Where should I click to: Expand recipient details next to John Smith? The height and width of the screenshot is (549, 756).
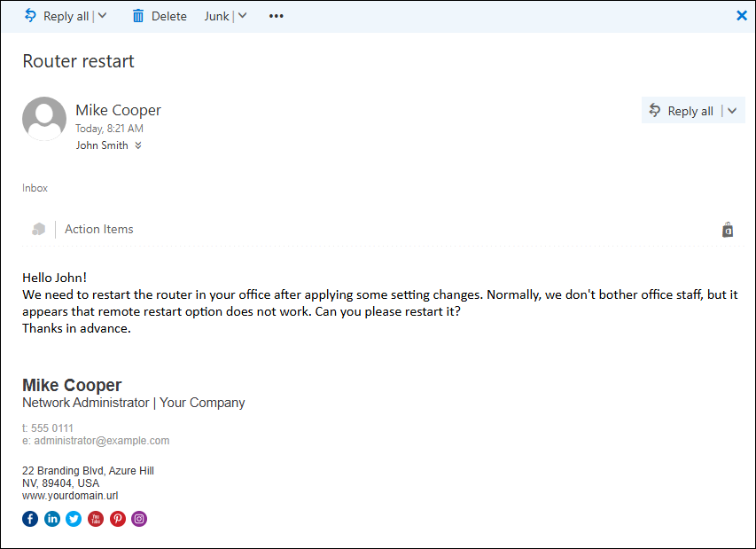pyautogui.click(x=138, y=145)
